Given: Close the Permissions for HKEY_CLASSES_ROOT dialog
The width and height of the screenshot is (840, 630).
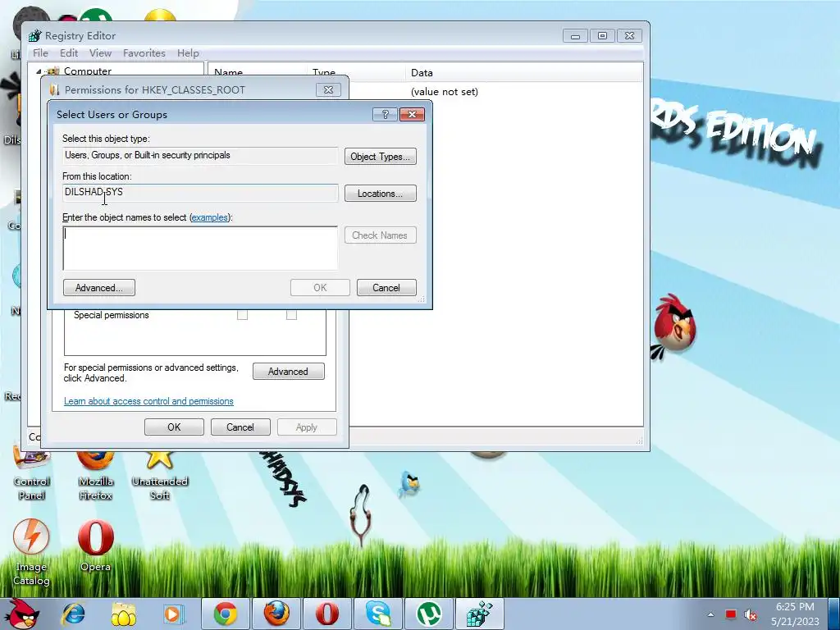Looking at the screenshot, I should tap(328, 90).
